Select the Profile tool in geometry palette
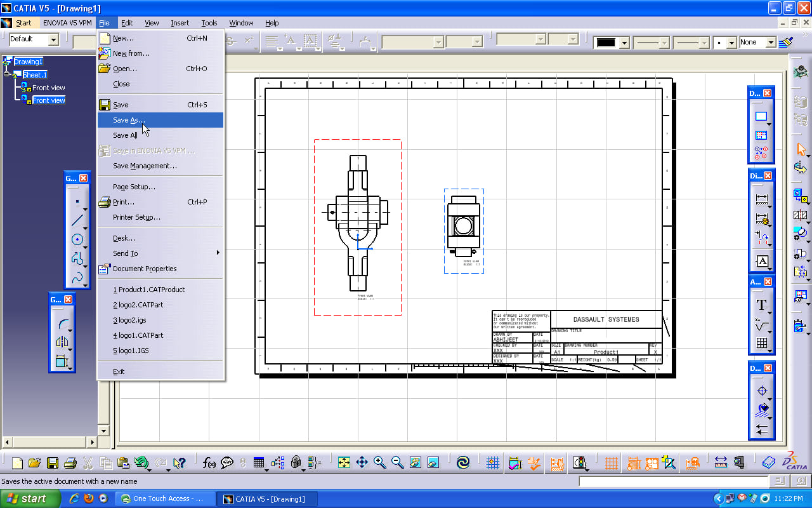 pyautogui.click(x=77, y=258)
